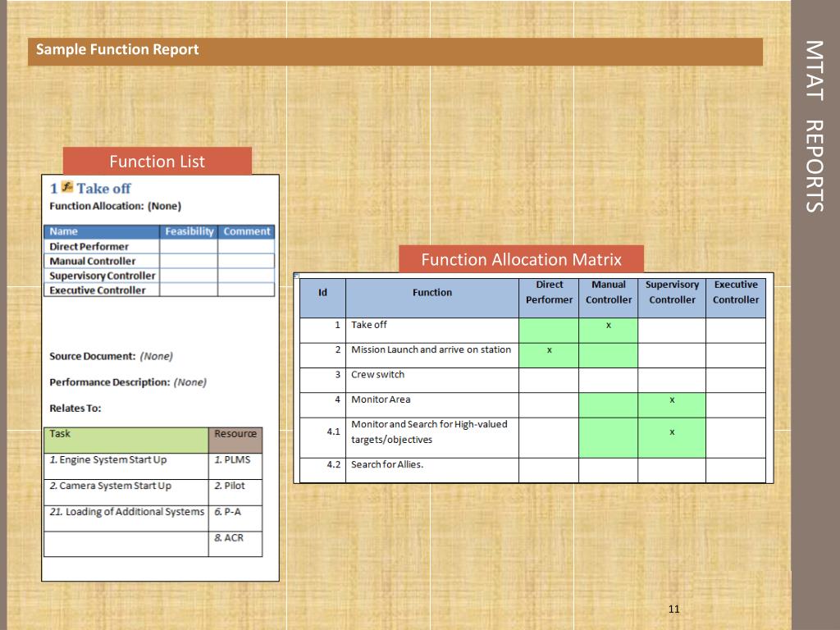Screen dimensions: 840x630
Task: Click the Pilot resource cell
Action: (235, 493)
